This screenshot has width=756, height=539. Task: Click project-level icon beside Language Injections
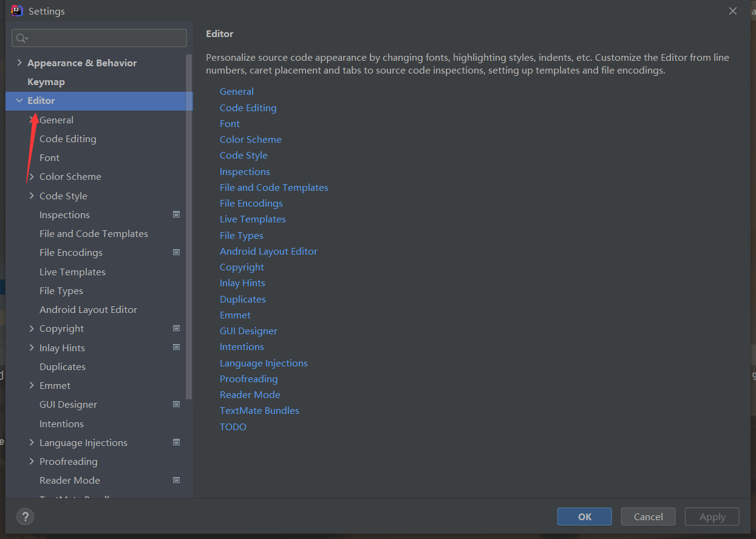(176, 442)
